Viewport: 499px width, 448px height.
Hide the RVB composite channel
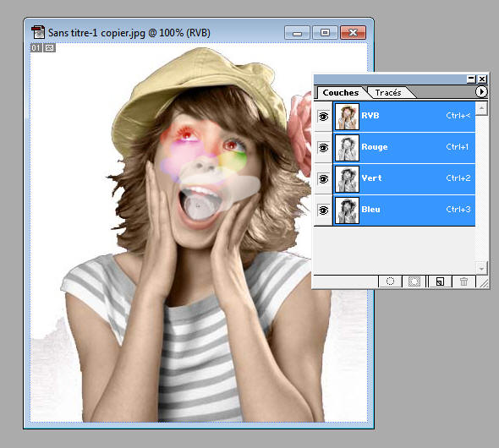(x=323, y=117)
